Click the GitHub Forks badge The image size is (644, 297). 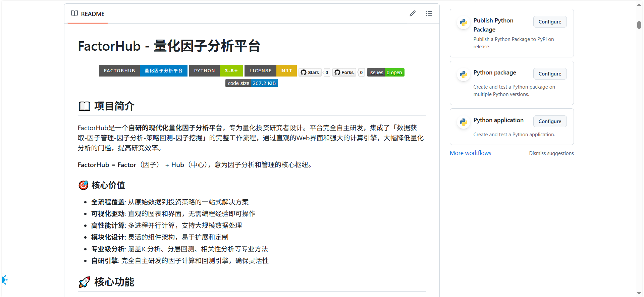click(344, 72)
